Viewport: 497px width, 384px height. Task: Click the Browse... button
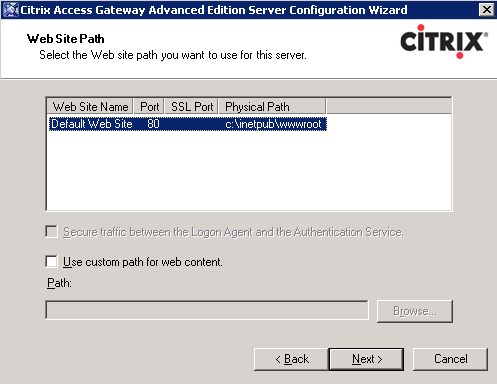pyautogui.click(x=415, y=311)
